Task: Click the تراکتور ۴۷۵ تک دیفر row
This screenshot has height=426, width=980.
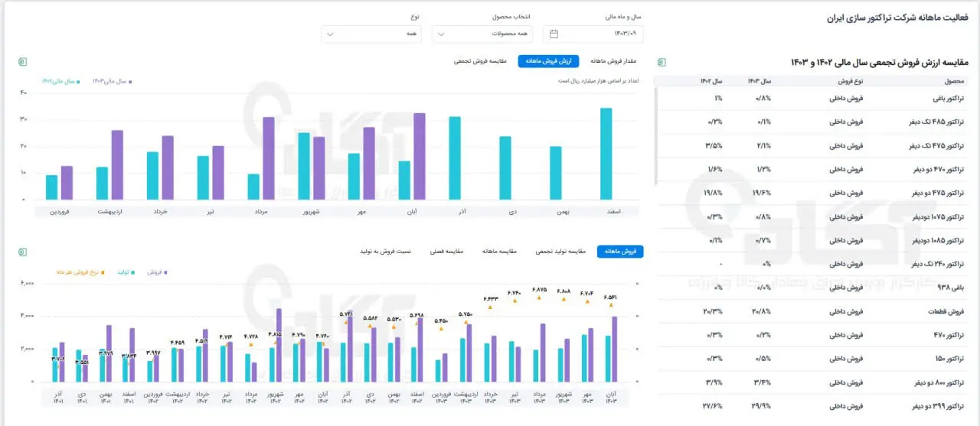Action: 814,146
